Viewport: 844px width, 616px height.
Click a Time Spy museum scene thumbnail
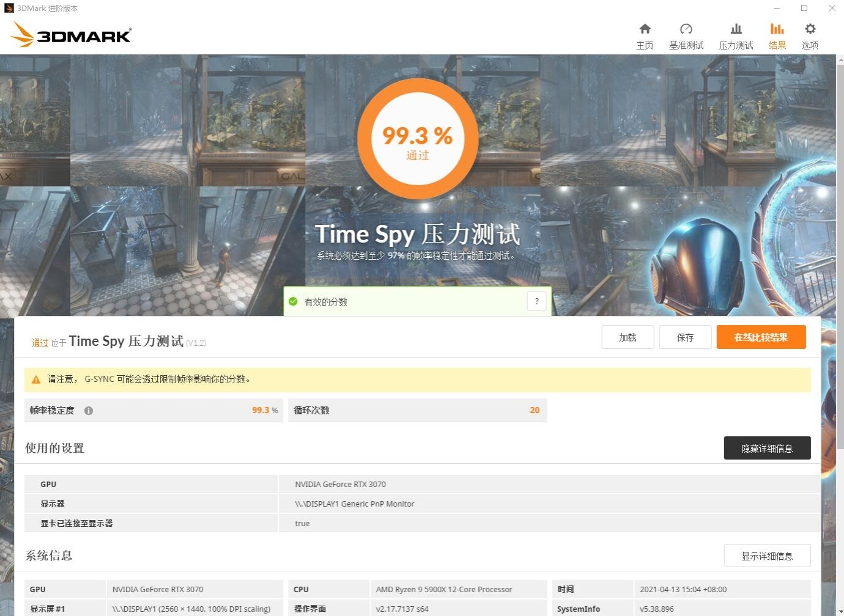(x=183, y=119)
